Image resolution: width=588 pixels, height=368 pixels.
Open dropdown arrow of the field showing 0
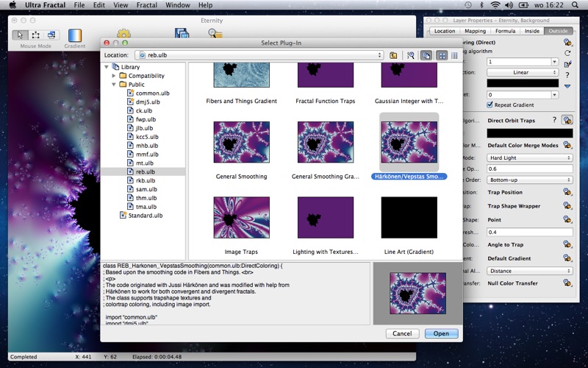point(555,95)
